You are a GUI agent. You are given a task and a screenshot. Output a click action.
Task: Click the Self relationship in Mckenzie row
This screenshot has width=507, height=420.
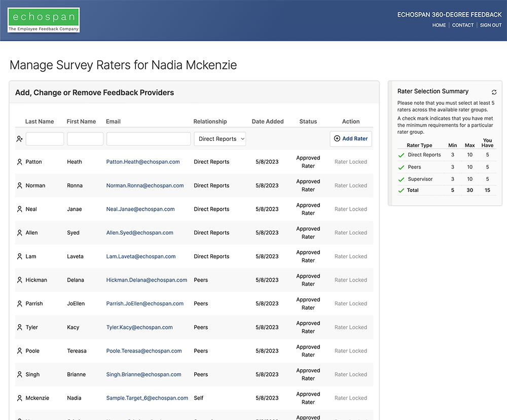[x=199, y=398]
